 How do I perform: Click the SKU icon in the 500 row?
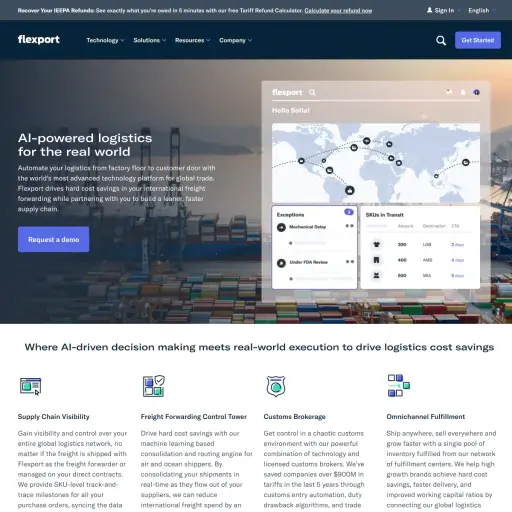[377, 275]
